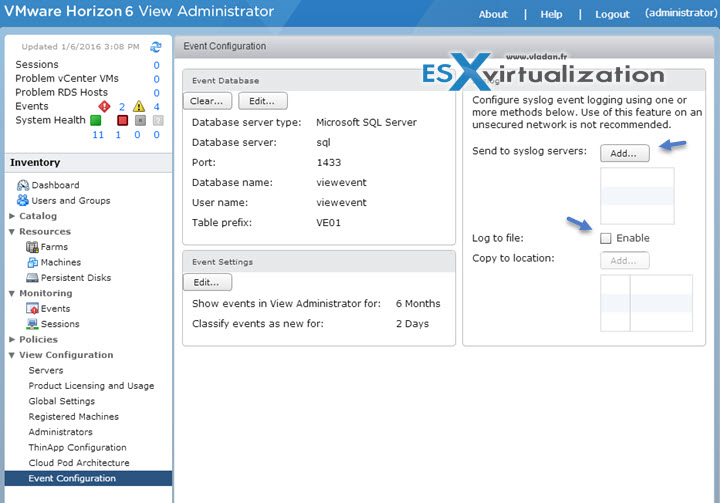Click the Farms icon under Resources
This screenshot has width=720, height=503.
click(32, 247)
